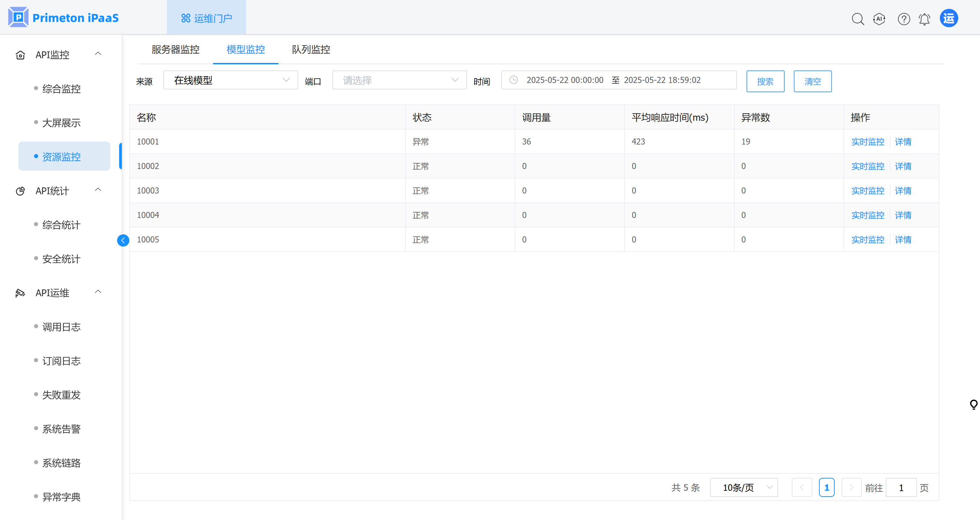Collapse the API运维 menu group
The height and width of the screenshot is (520, 980).
click(x=98, y=292)
